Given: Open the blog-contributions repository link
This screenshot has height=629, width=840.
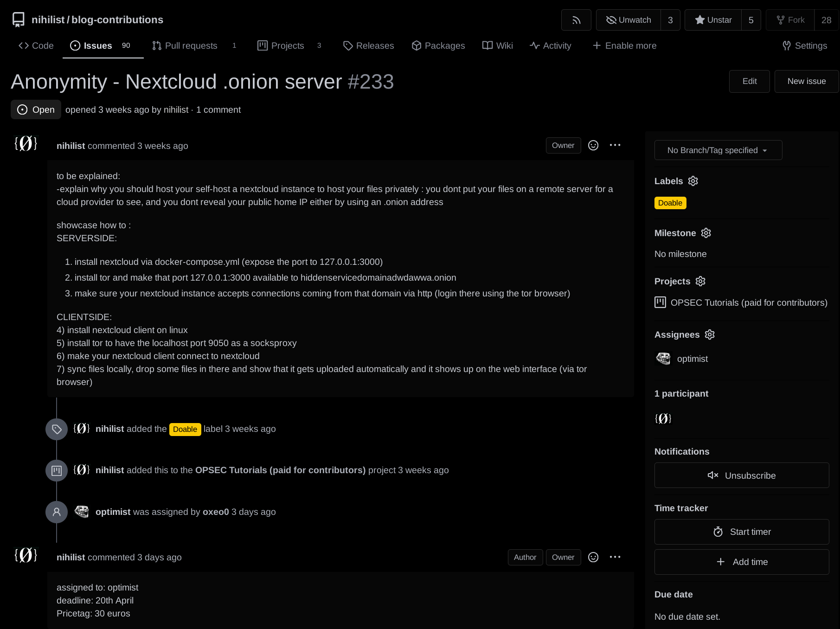Looking at the screenshot, I should click(x=117, y=19).
